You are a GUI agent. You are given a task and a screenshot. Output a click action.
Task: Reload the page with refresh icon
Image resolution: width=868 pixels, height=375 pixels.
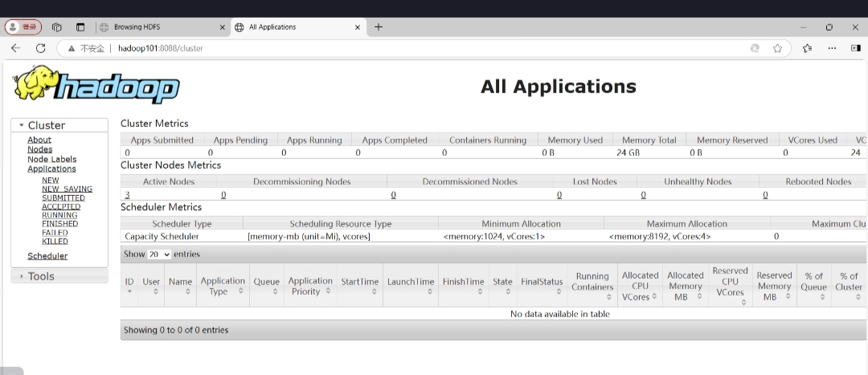[x=40, y=48]
